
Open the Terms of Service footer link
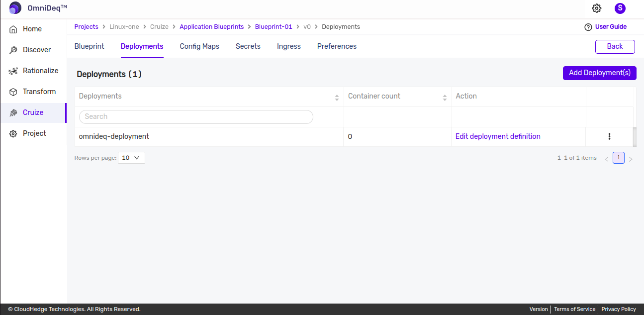(574, 309)
